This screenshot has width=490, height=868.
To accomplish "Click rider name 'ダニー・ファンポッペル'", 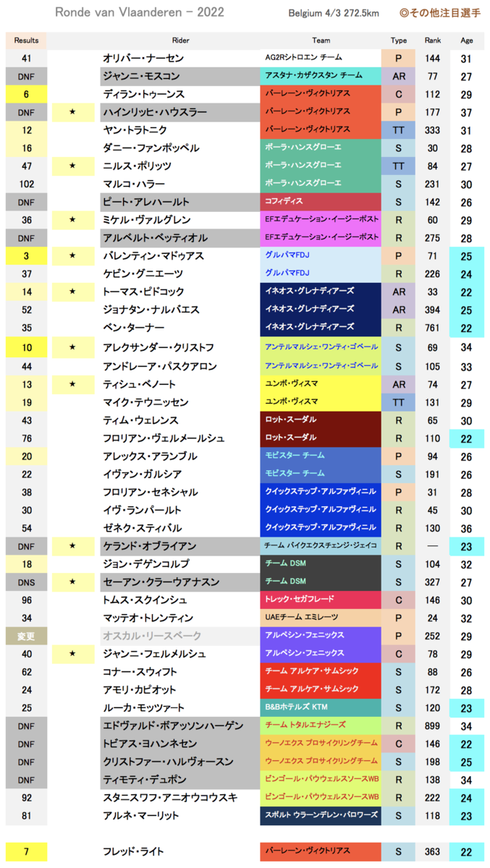I will point(150,148).
